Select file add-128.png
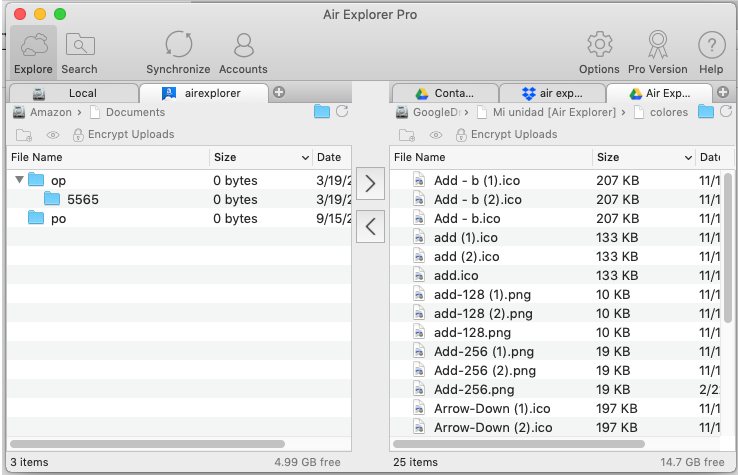Viewport: 738px width, 475px height. point(555,332)
